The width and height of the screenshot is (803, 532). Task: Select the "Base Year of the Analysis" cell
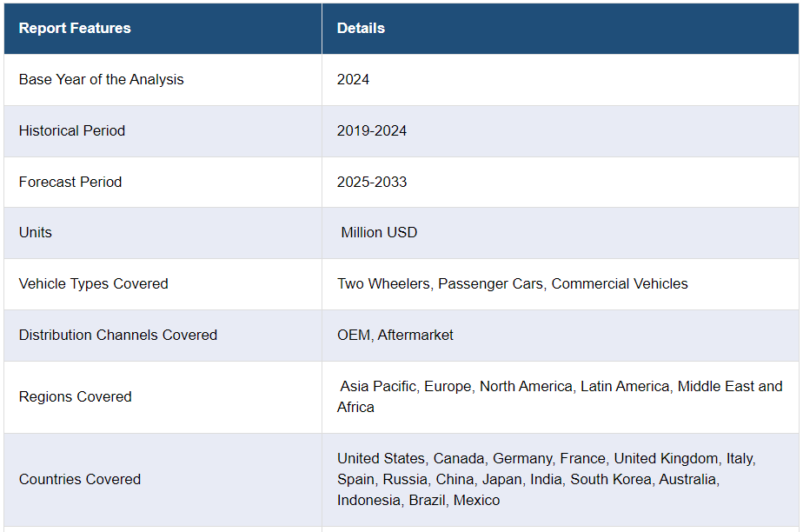pos(102,80)
